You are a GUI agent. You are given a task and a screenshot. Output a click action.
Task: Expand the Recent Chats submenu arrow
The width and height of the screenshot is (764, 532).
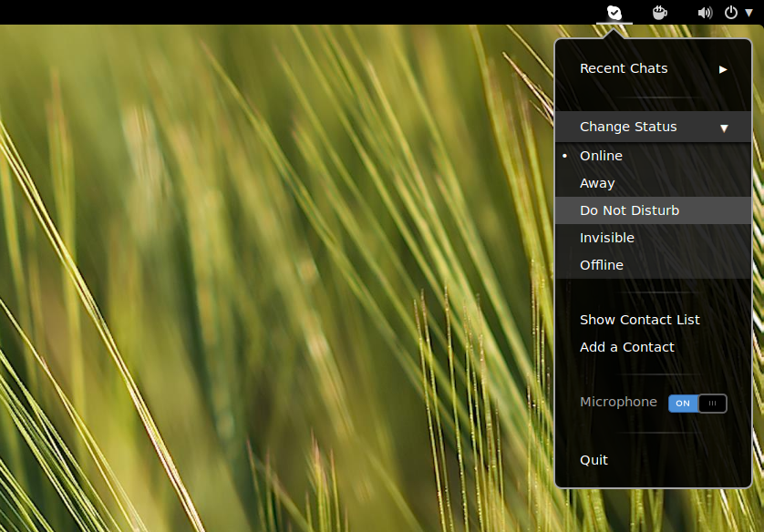click(x=723, y=69)
